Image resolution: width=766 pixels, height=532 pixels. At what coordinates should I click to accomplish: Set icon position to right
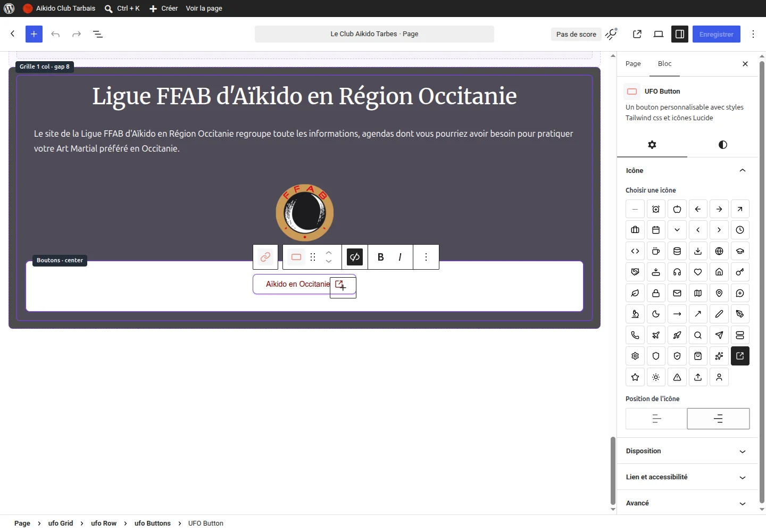[x=718, y=419]
